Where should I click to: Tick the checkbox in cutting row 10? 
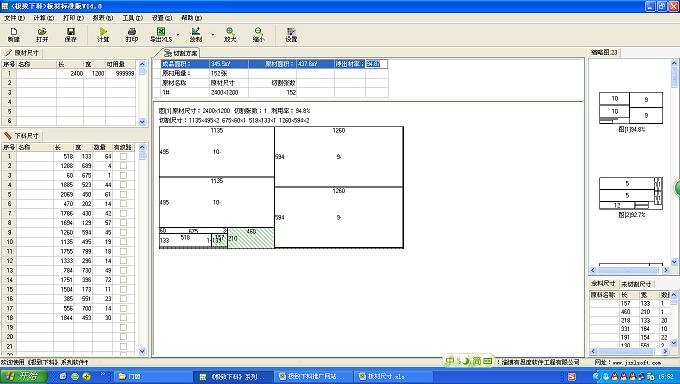[124, 242]
